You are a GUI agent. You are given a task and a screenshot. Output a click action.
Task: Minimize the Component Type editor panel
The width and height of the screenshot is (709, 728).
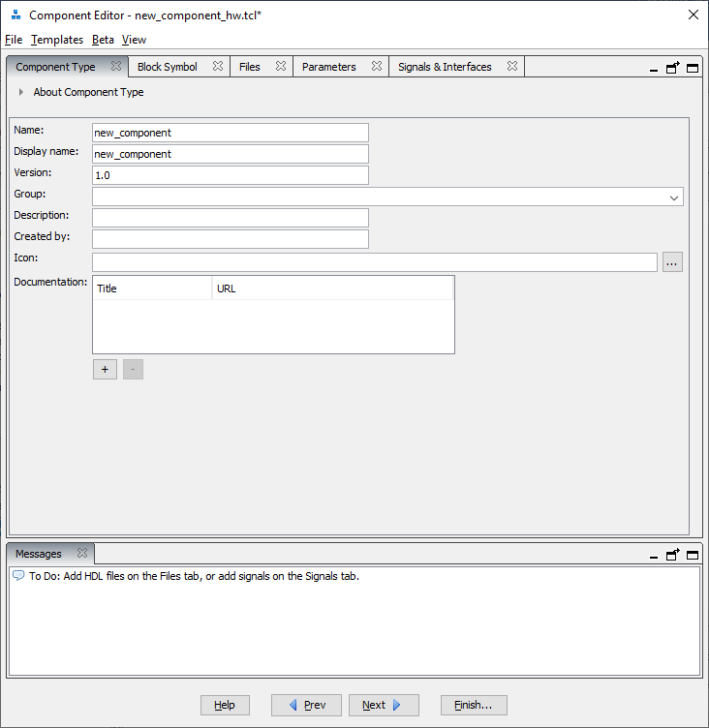pos(654,69)
